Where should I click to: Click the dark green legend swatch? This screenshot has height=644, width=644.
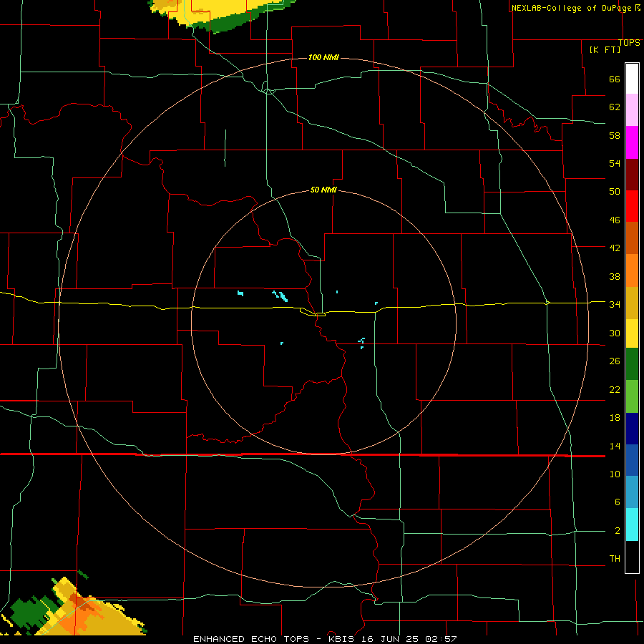pyautogui.click(x=632, y=364)
